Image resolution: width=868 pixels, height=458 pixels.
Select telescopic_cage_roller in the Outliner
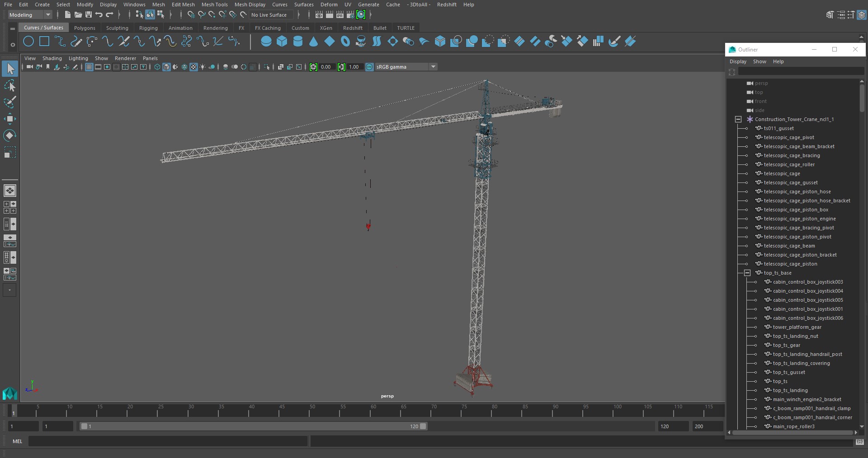point(789,164)
